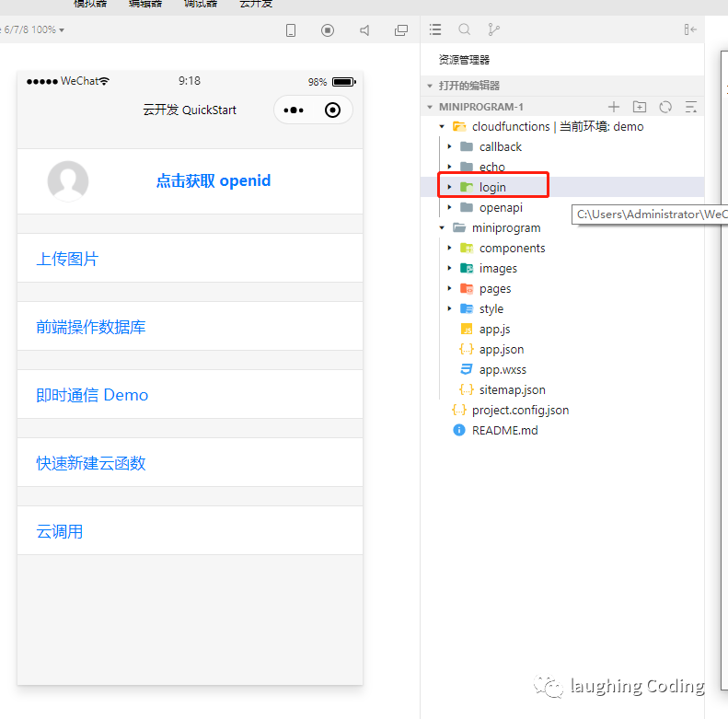The width and height of the screenshot is (728, 719).
Task: Create a new folder with the folder-plus icon
Action: [640, 107]
